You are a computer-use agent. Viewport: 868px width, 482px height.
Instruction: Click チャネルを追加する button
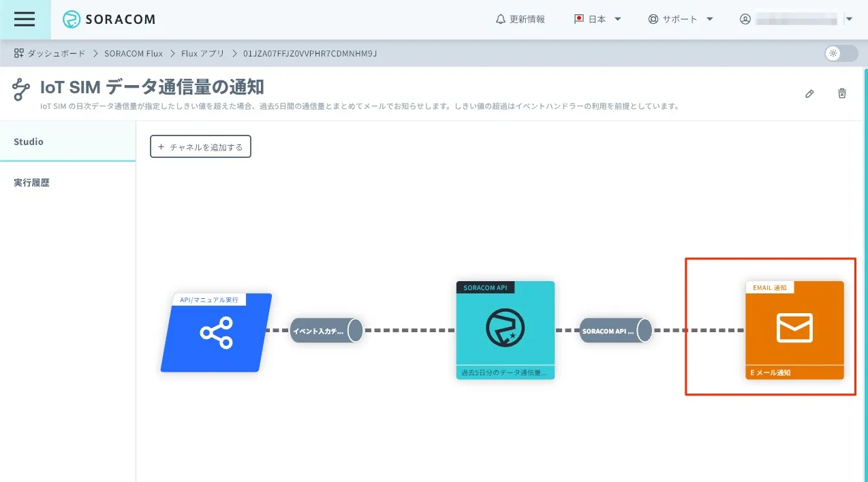coord(200,146)
